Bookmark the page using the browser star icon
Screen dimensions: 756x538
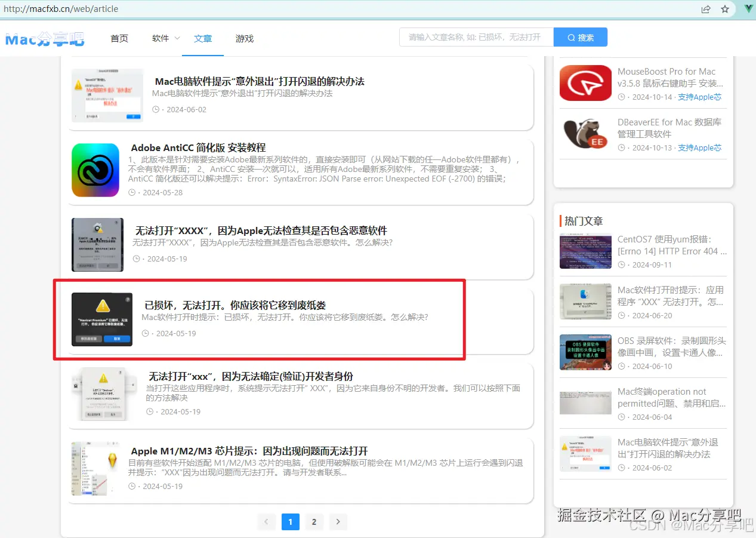pos(725,9)
